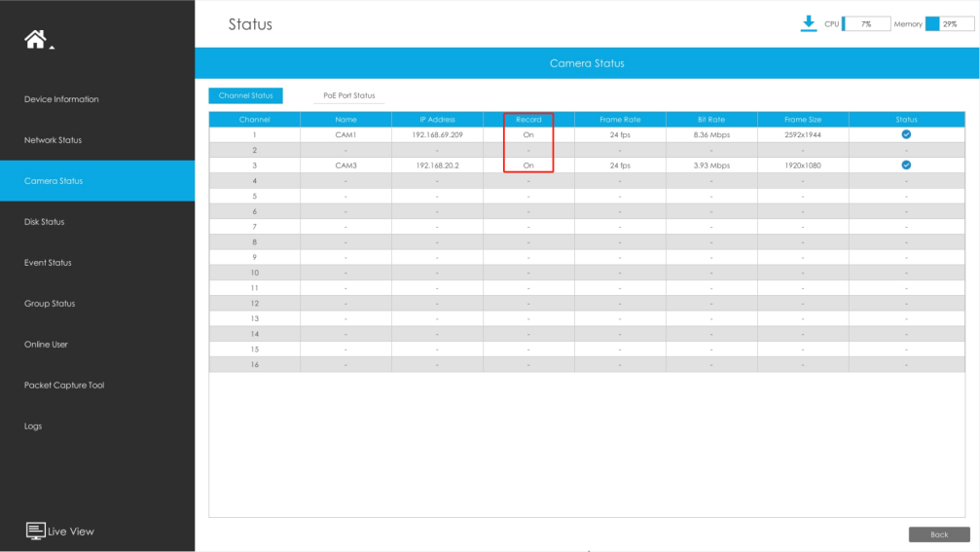Click the status checkmark for CAM1
The height and width of the screenshot is (552, 980).
click(906, 134)
